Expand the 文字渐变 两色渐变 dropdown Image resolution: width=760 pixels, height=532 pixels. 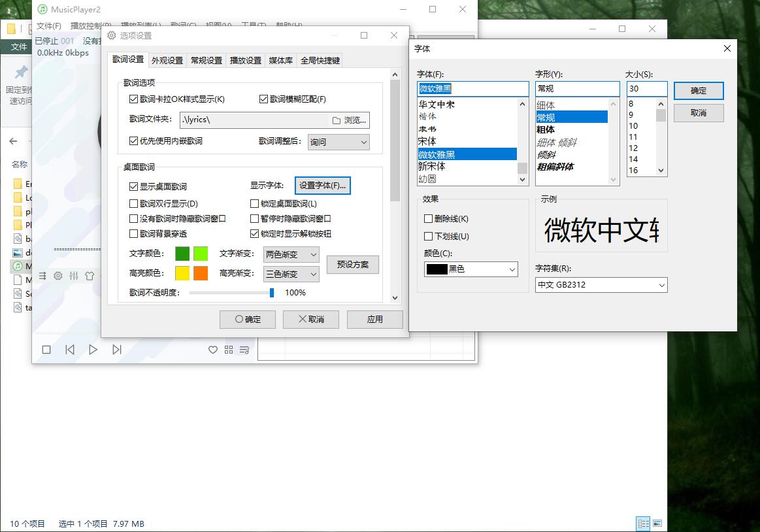tap(291, 254)
